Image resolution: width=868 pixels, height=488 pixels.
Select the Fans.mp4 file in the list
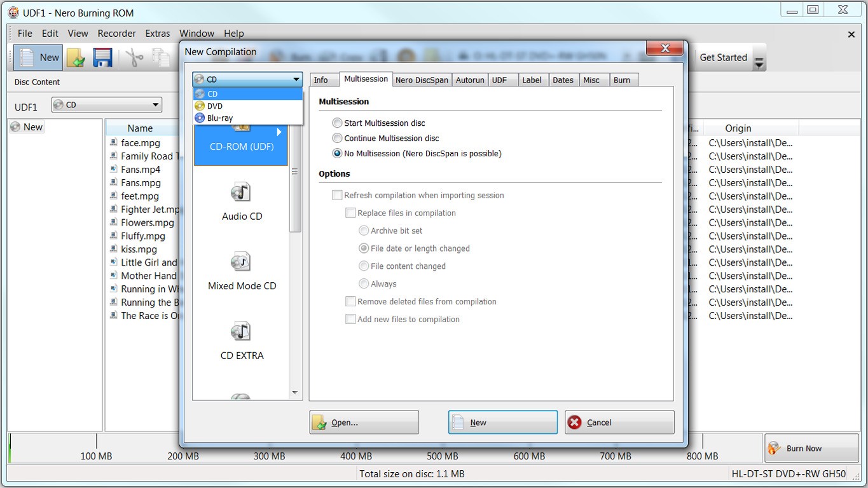pos(141,170)
